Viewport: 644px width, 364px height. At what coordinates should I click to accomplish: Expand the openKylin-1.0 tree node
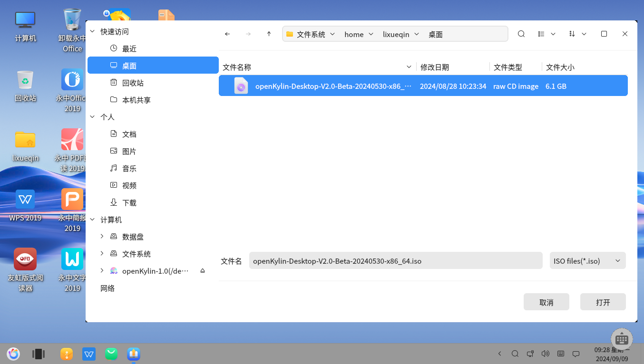[x=102, y=270]
